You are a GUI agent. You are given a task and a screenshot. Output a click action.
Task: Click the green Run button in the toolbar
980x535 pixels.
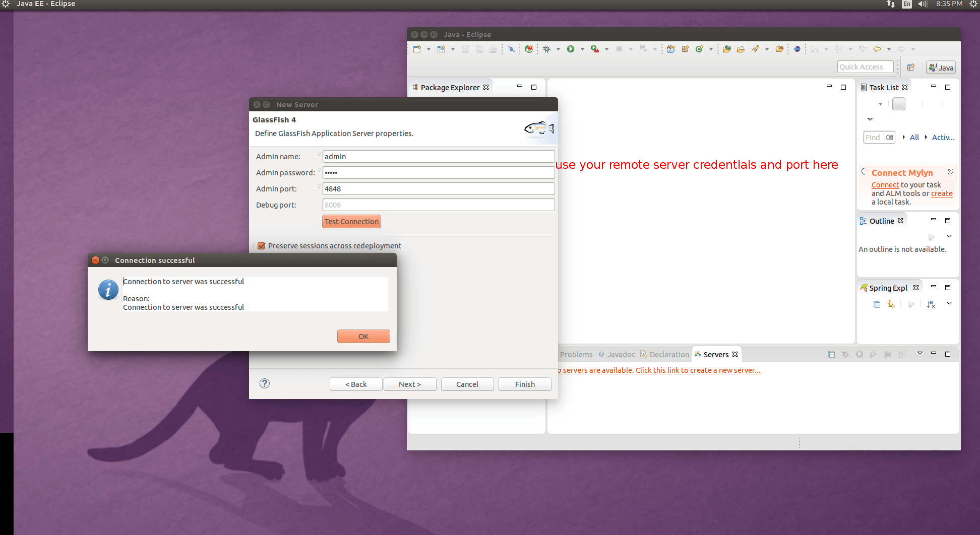[571, 49]
